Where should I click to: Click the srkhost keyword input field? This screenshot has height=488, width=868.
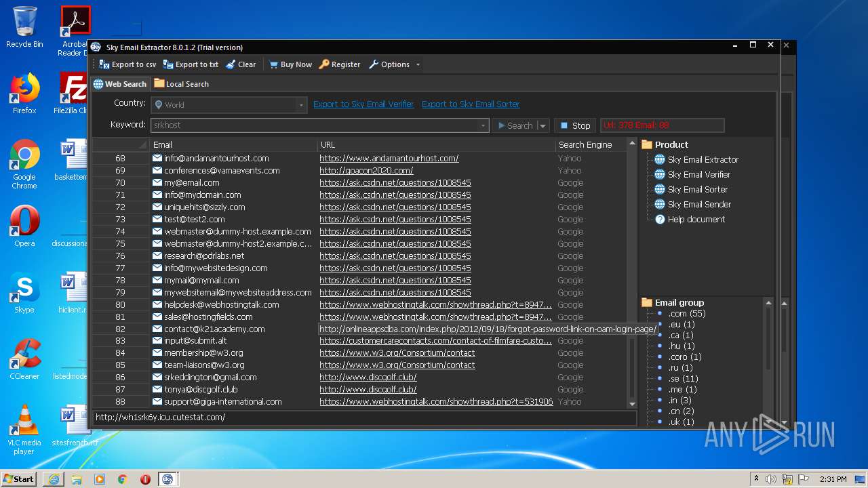(x=315, y=125)
